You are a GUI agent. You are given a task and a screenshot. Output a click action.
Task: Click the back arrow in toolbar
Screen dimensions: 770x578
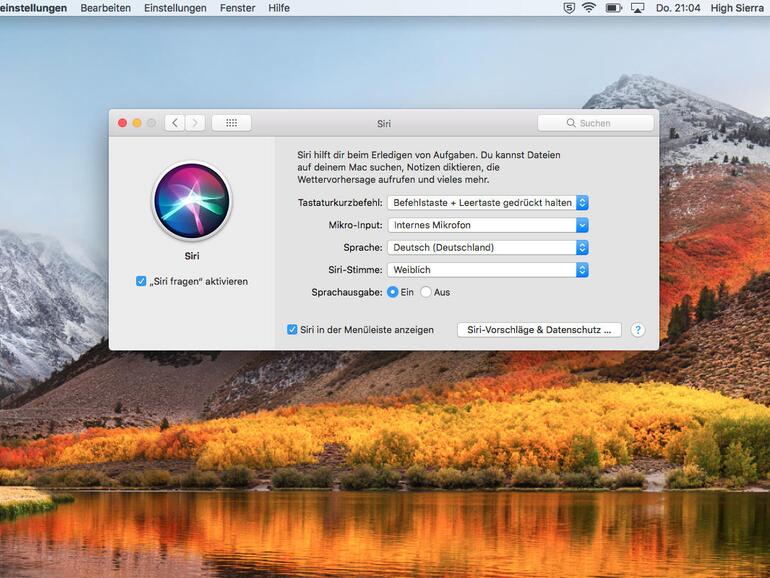coord(175,123)
